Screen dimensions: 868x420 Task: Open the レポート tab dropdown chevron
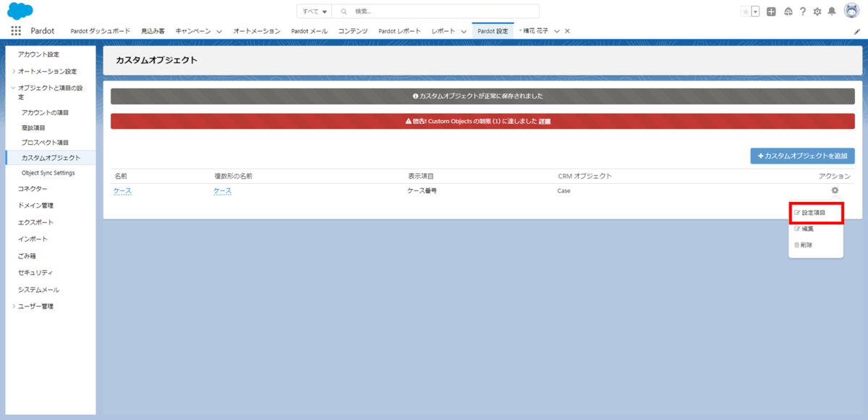(x=463, y=31)
